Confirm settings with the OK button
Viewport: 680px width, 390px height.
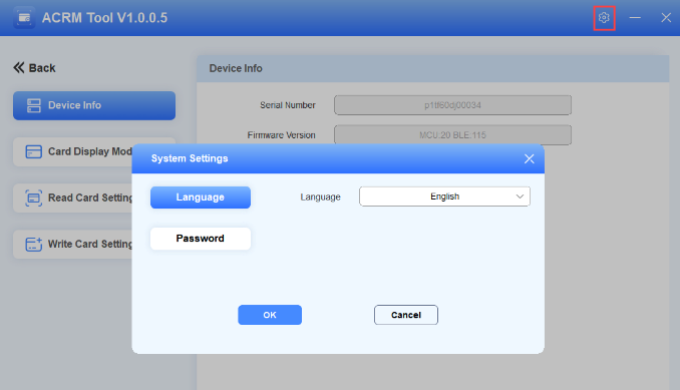coord(270,315)
